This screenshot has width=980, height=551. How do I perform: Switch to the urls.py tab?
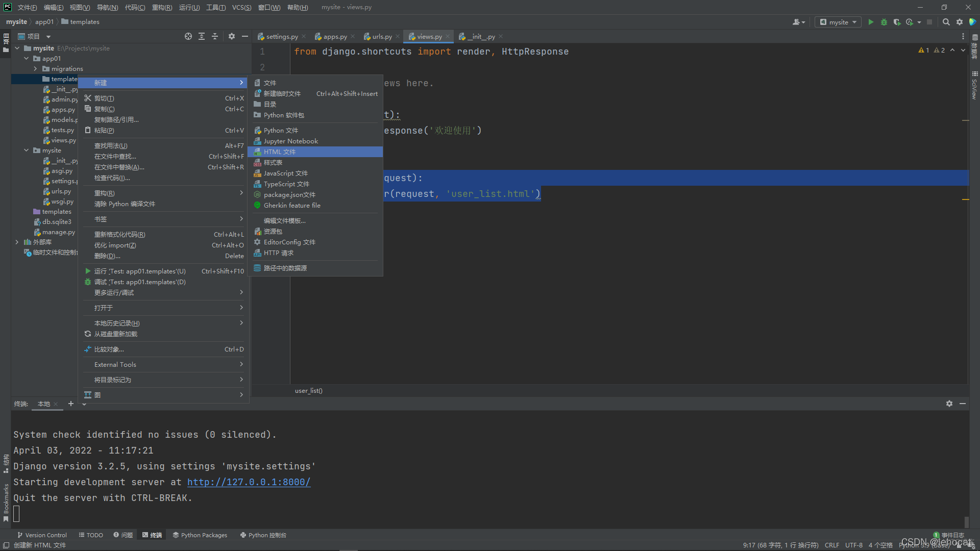pyautogui.click(x=380, y=36)
